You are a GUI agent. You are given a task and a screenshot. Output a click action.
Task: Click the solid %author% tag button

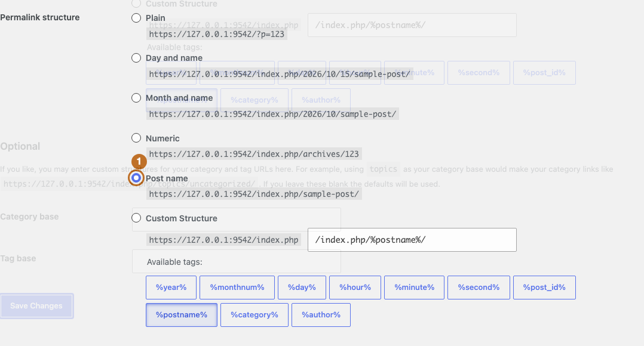tap(321, 315)
